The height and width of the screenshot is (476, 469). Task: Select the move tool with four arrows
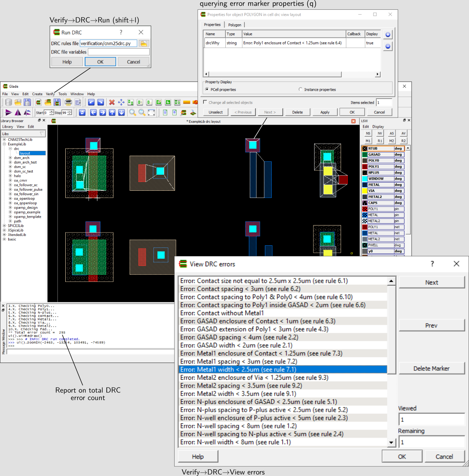coord(121,102)
